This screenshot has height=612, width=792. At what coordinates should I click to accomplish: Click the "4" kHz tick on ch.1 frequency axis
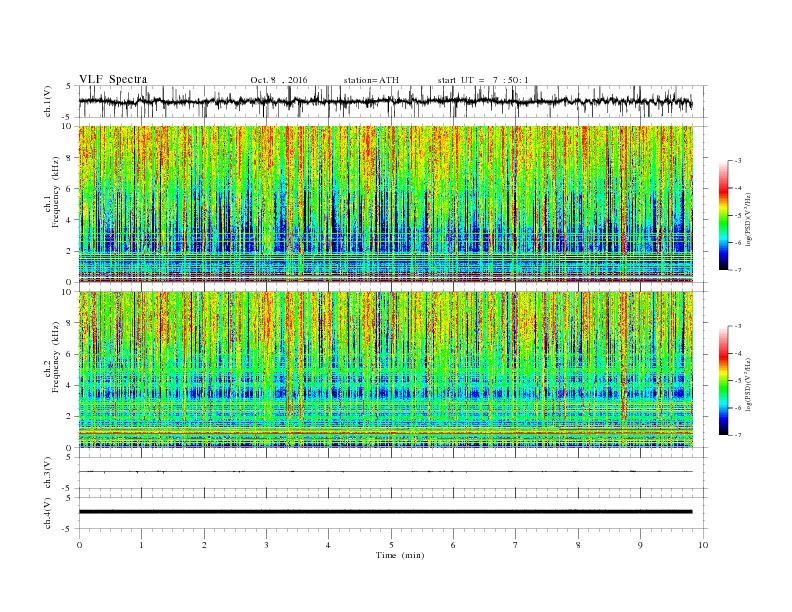pyautogui.click(x=70, y=220)
